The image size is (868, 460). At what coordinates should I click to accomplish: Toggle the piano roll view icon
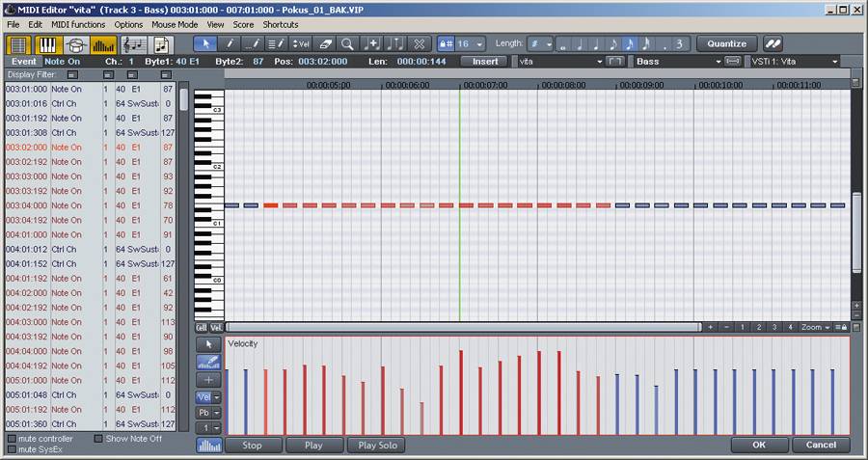click(49, 44)
